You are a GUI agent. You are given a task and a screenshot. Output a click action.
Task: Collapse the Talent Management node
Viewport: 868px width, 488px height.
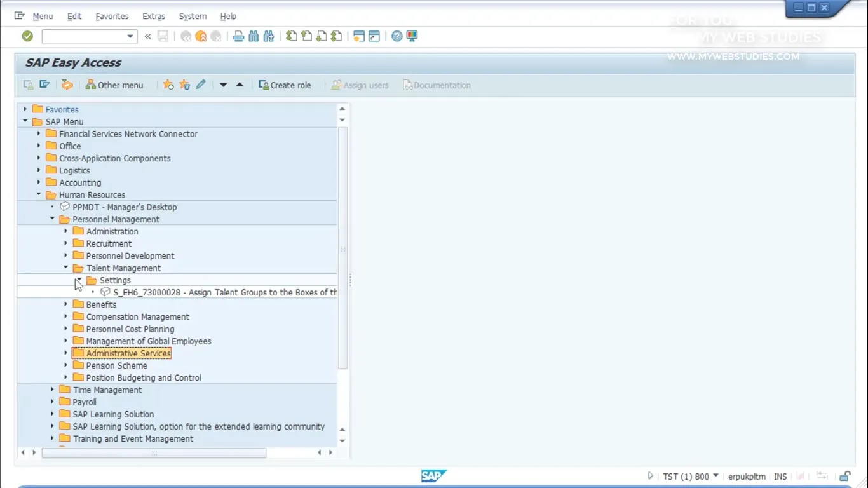pyautogui.click(x=65, y=268)
